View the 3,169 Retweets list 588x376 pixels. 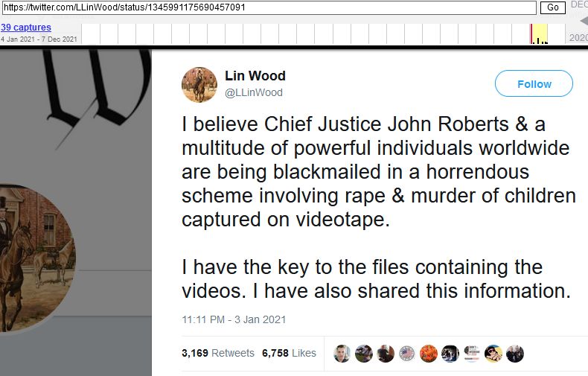(218, 353)
